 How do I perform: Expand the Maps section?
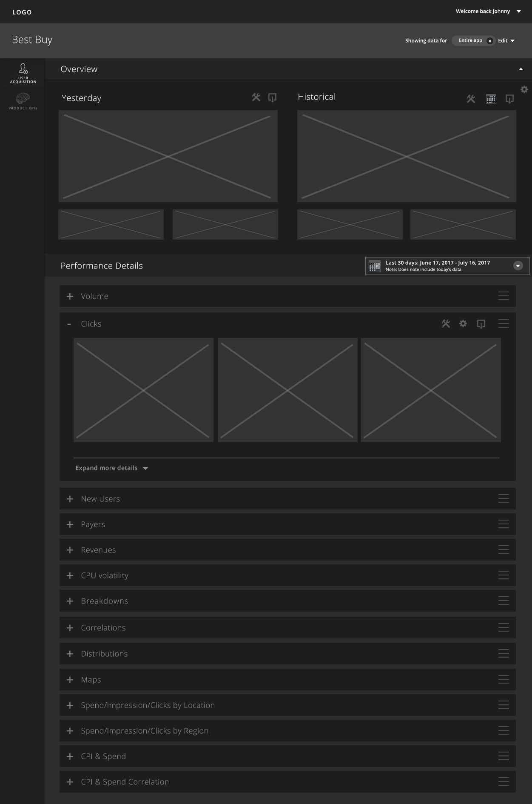tap(70, 680)
